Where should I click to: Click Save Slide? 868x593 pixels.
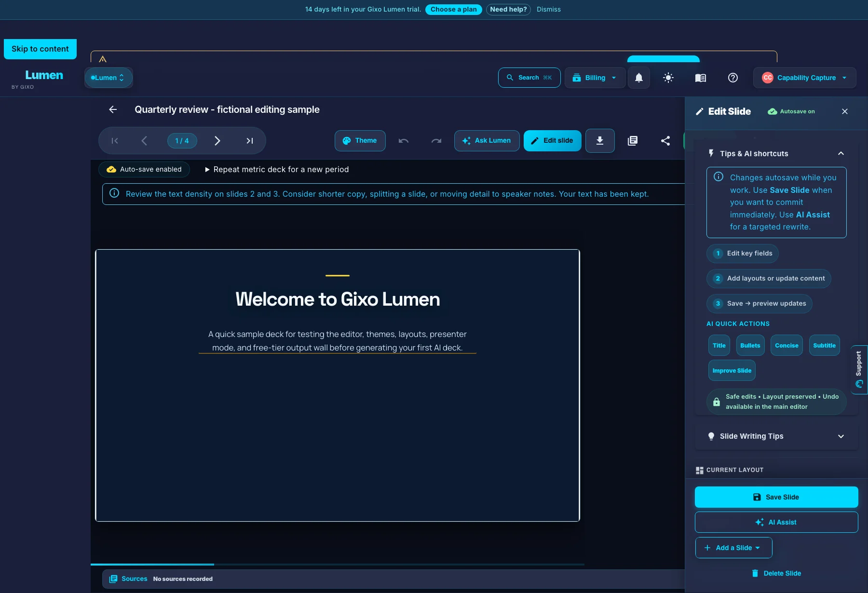776,497
